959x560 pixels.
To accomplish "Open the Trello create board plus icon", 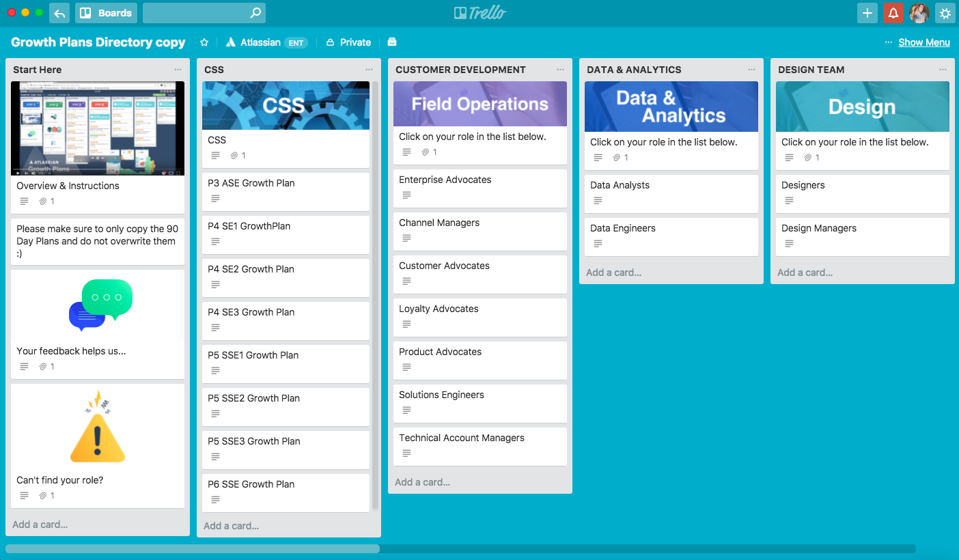I will coord(867,13).
